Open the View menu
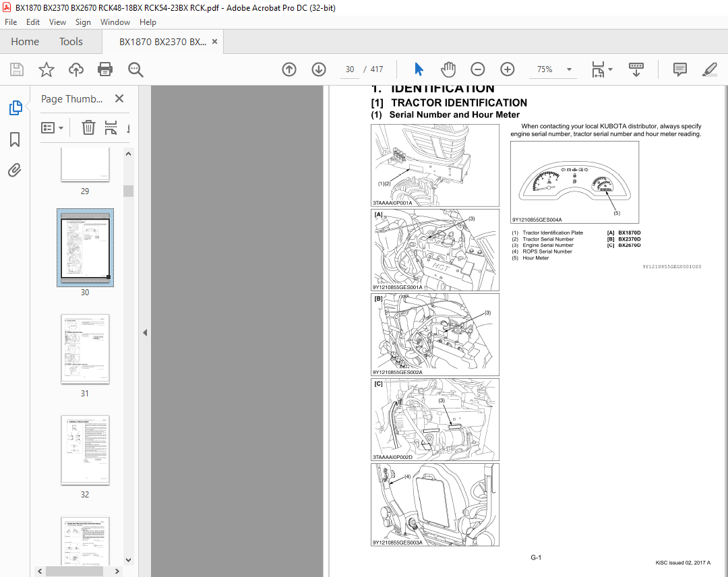728x577 pixels. pyautogui.click(x=57, y=22)
